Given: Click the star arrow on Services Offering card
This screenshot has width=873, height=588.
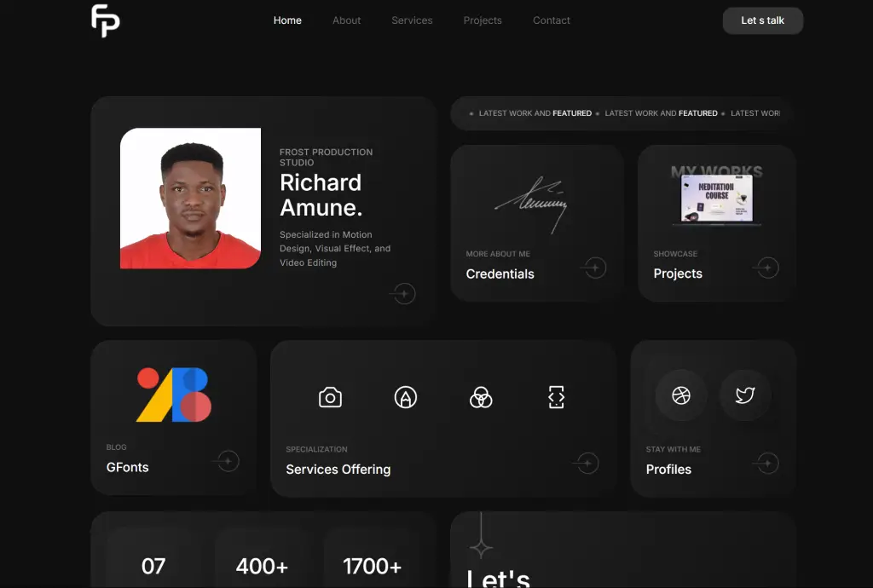Looking at the screenshot, I should (587, 463).
